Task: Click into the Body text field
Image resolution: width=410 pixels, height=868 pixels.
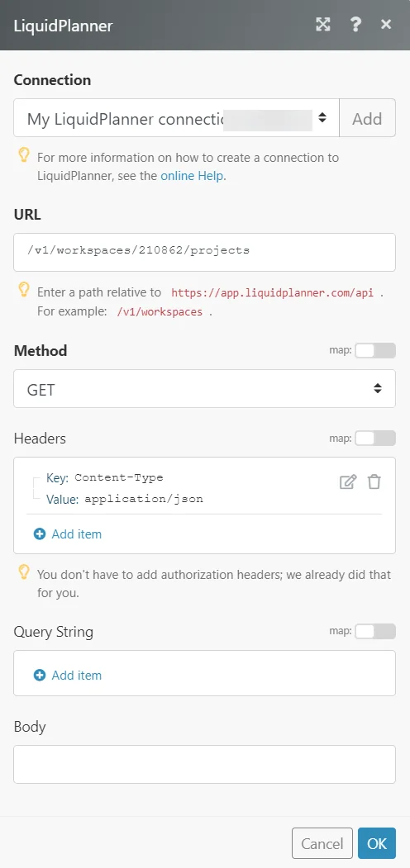Action: coord(204,764)
